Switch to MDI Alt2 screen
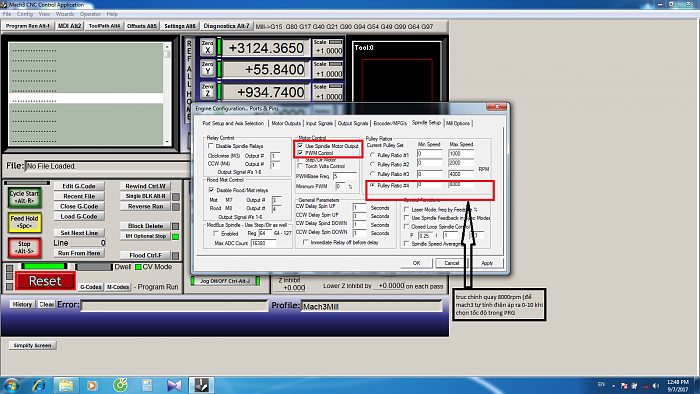Image resolution: width=700 pixels, height=394 pixels. 69,26
